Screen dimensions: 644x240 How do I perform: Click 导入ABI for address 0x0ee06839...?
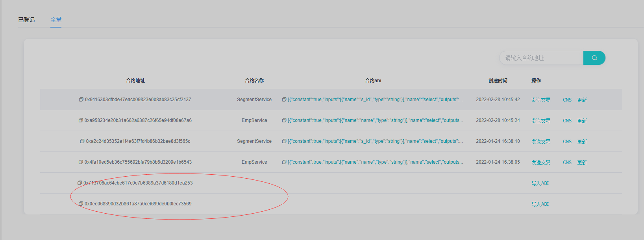[x=540, y=204]
